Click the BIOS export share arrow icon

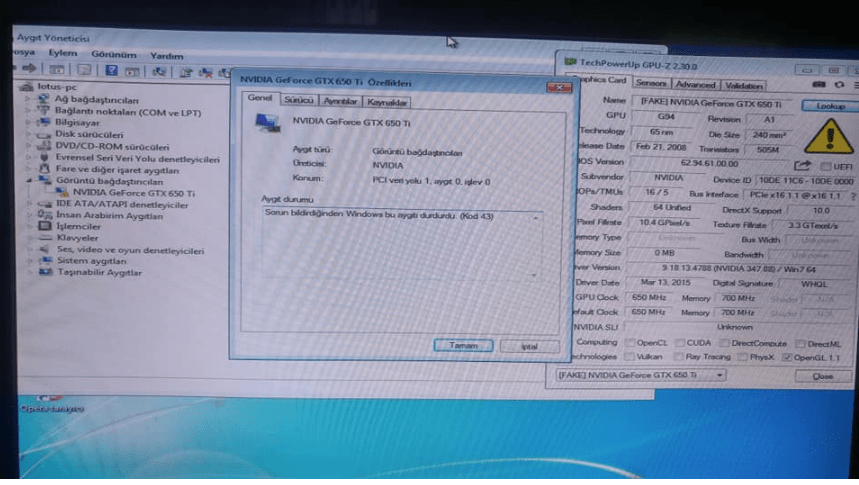[x=802, y=165]
